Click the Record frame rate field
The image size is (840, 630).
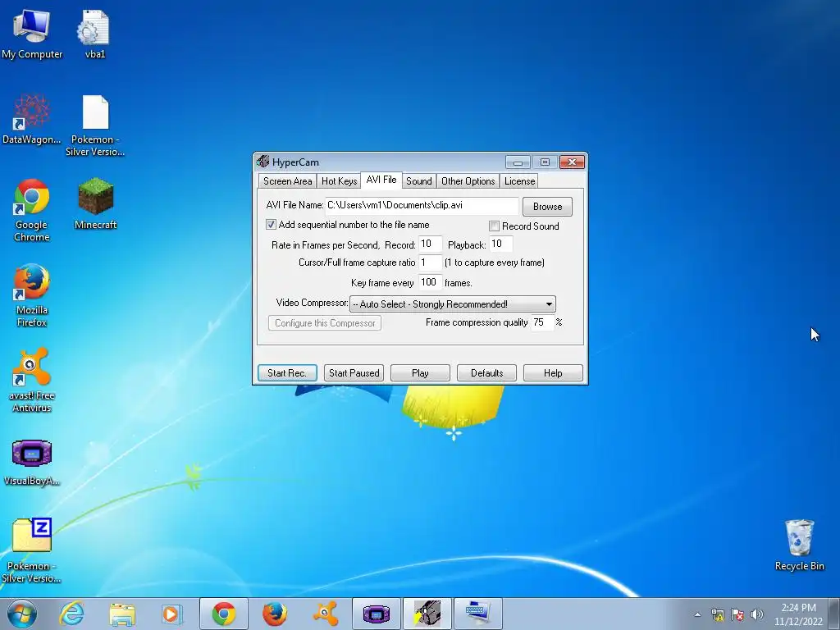point(430,244)
